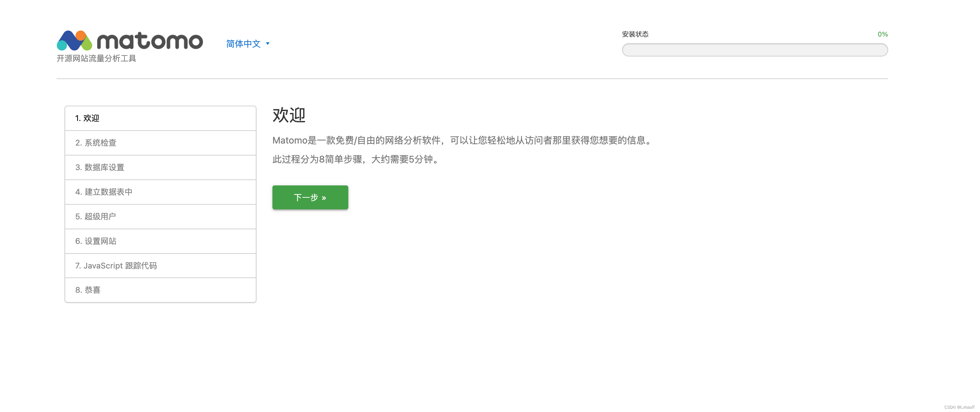The height and width of the screenshot is (412, 980).
Task: Select step 4. 建立数据表中
Action: coord(160,192)
